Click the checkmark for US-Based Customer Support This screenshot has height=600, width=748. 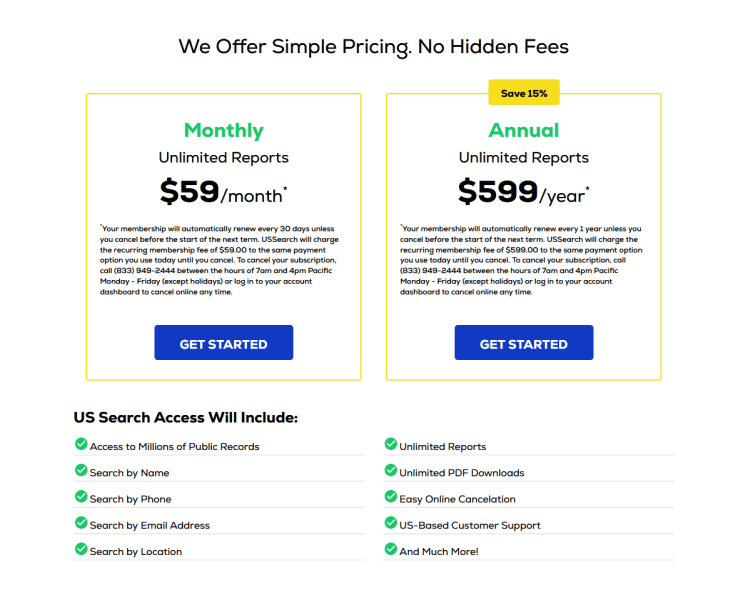tap(391, 523)
